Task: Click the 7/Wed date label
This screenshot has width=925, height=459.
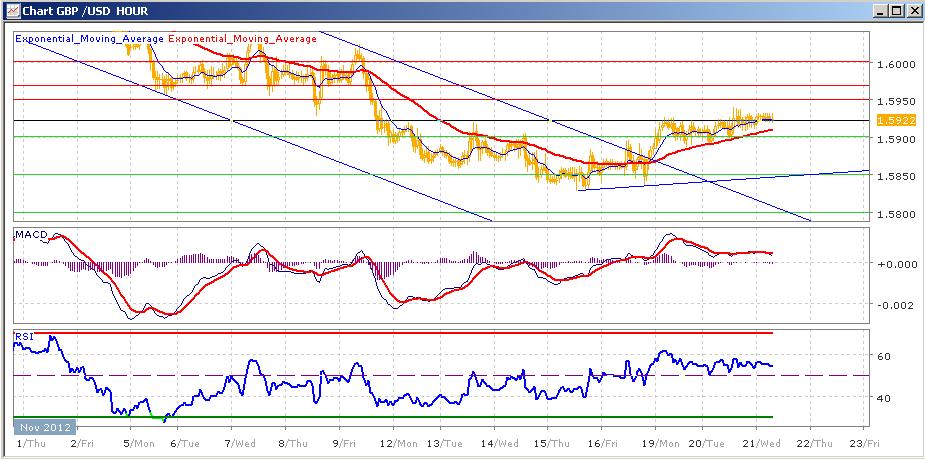Action: pos(242,442)
